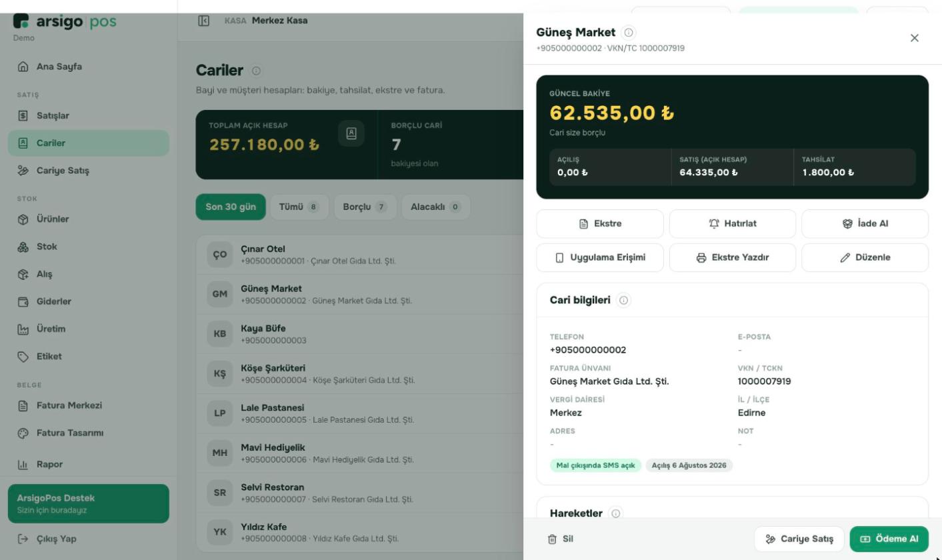Image resolution: width=942 pixels, height=560 pixels.
Task: Click the Ekstre button
Action: tap(600, 224)
